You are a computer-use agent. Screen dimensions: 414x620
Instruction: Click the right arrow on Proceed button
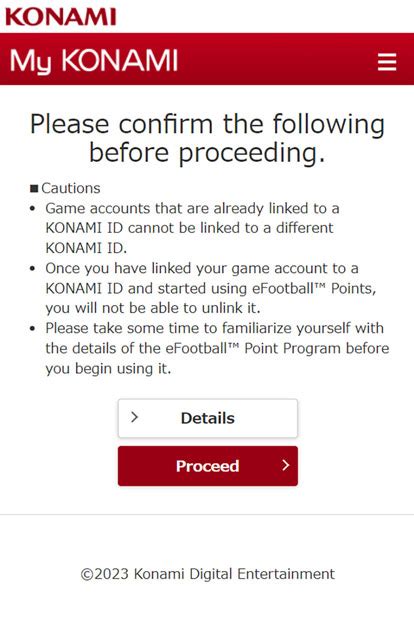(x=285, y=465)
